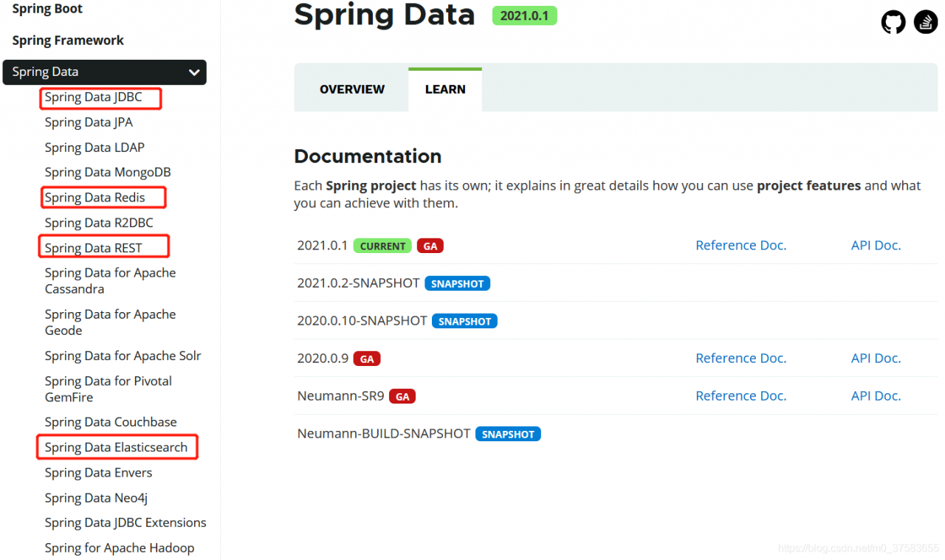
Task: Open the GitHub repository icon
Action: [893, 22]
